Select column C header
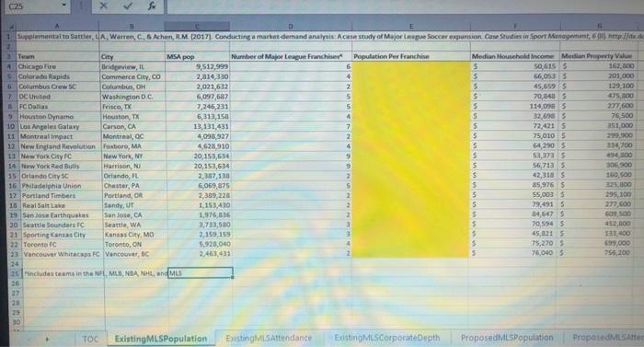Screen dimensions: 644x347 [197, 26]
